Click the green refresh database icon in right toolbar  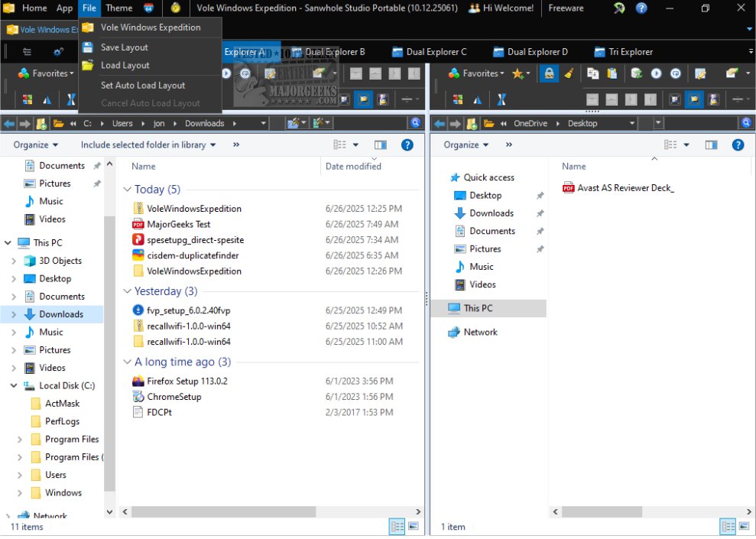click(x=637, y=73)
